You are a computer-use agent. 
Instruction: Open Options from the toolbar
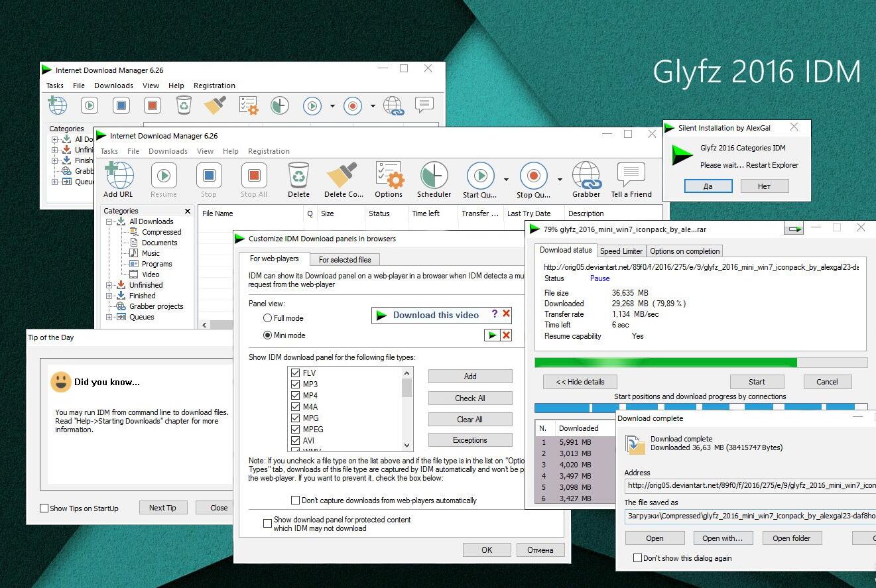(x=389, y=176)
